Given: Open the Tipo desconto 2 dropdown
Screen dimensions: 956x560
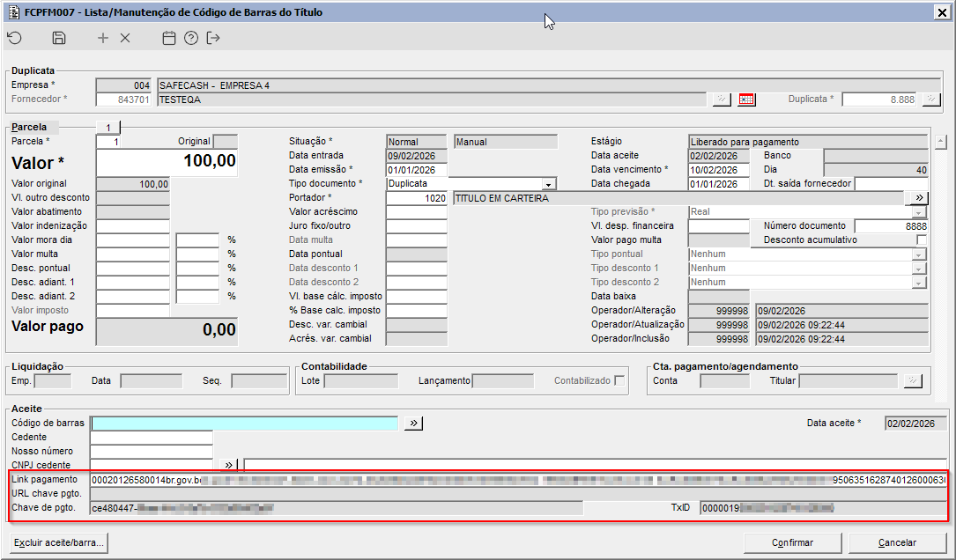Looking at the screenshot, I should [x=918, y=282].
